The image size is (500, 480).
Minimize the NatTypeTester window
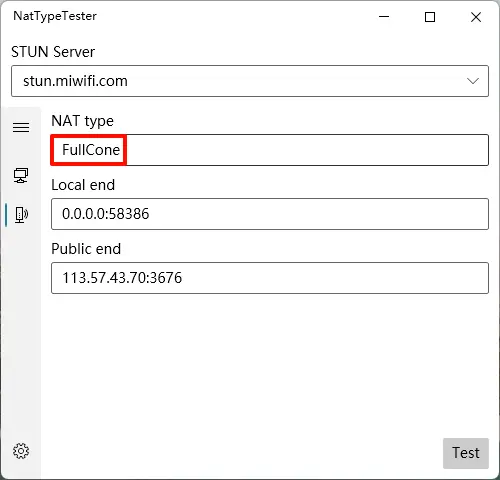(384, 17)
